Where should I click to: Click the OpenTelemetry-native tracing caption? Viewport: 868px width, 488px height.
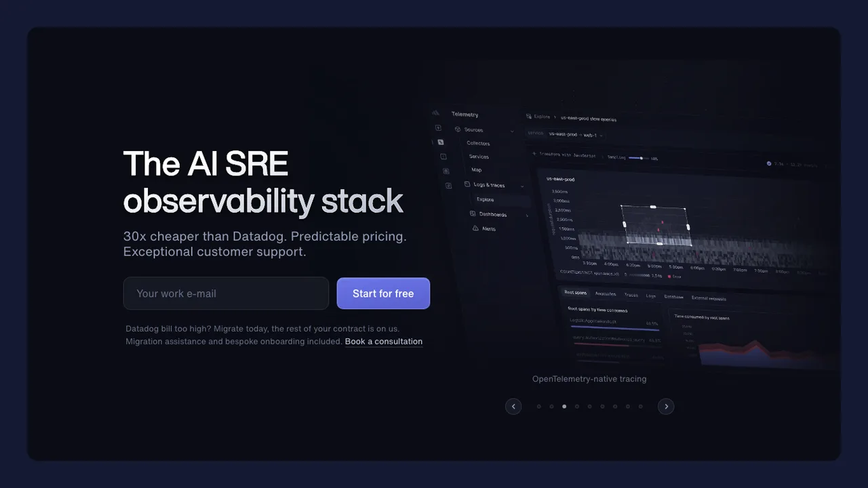tap(589, 379)
